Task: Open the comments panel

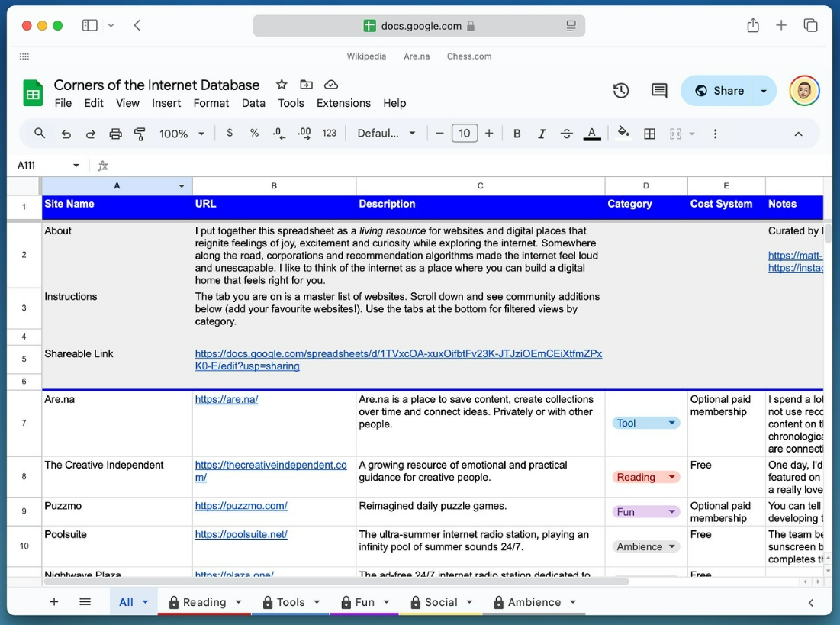Action: 659,91
